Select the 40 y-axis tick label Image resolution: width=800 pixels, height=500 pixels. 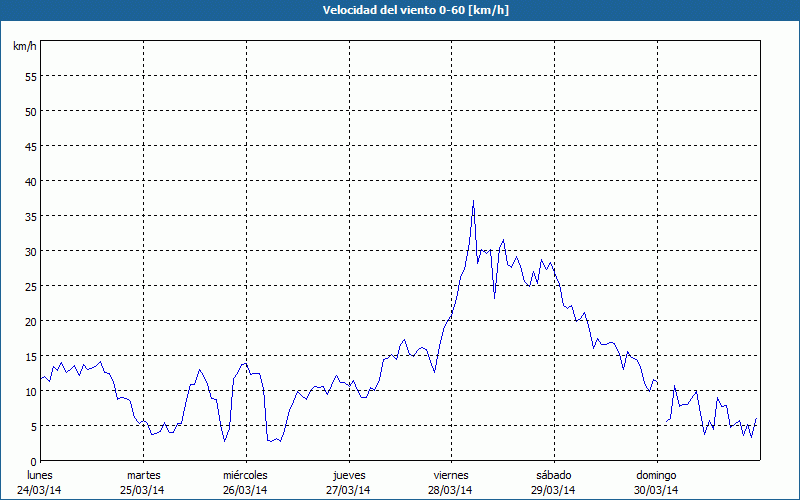pos(30,181)
